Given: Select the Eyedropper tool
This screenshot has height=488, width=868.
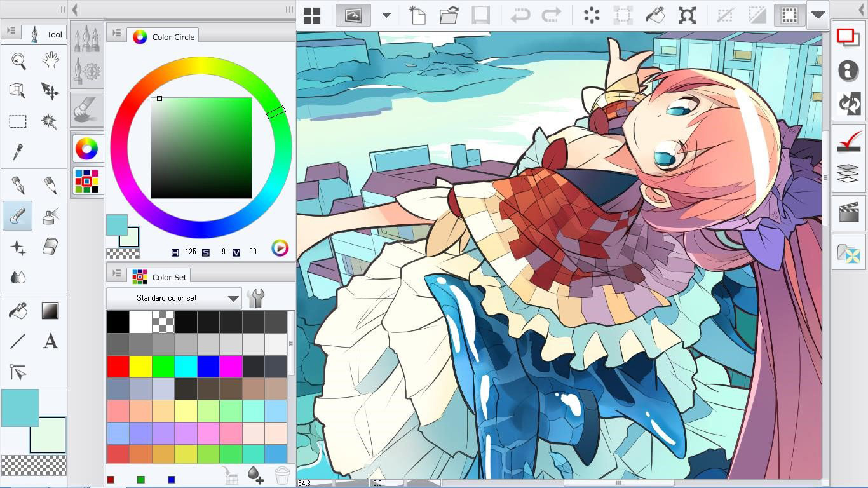Looking at the screenshot, I should pos(17,152).
